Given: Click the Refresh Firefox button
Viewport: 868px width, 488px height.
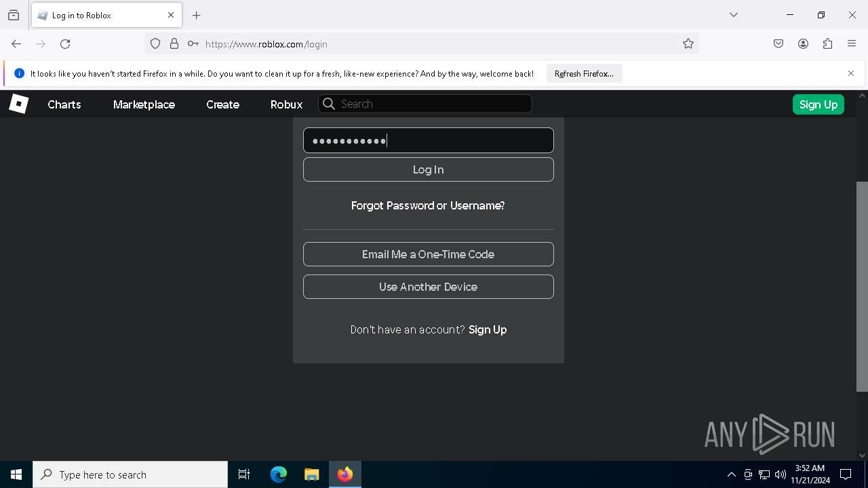Looking at the screenshot, I should [584, 73].
